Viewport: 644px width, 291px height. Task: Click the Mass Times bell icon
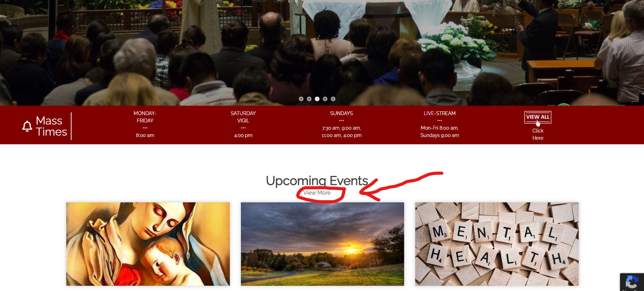[27, 126]
